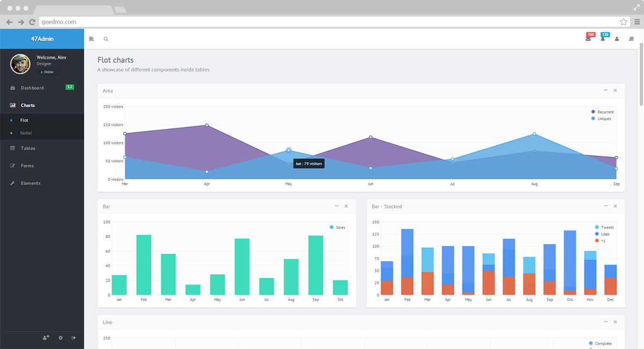Viewport: 644px width, 349px height.
Task: Collapse the sidebar using the hamburger icon
Action: coord(91,39)
